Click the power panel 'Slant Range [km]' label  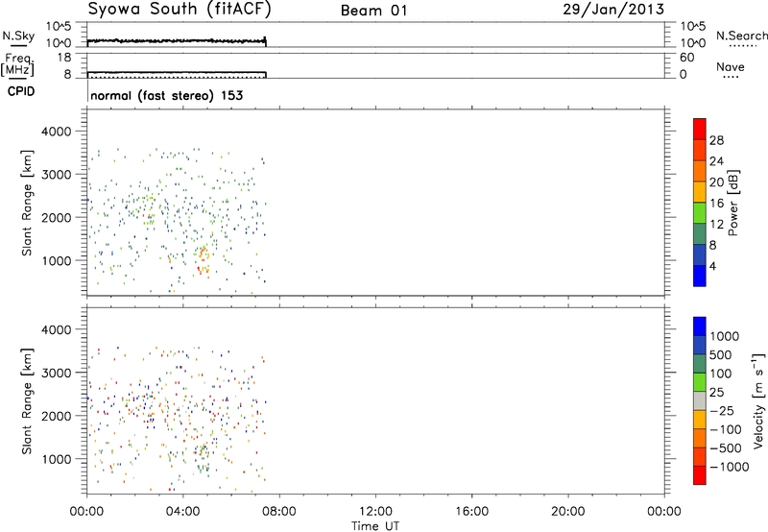click(x=27, y=203)
